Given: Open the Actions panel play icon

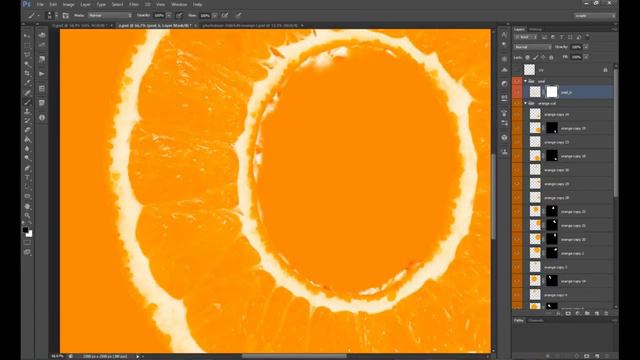Looking at the screenshot, I should coord(42,74).
